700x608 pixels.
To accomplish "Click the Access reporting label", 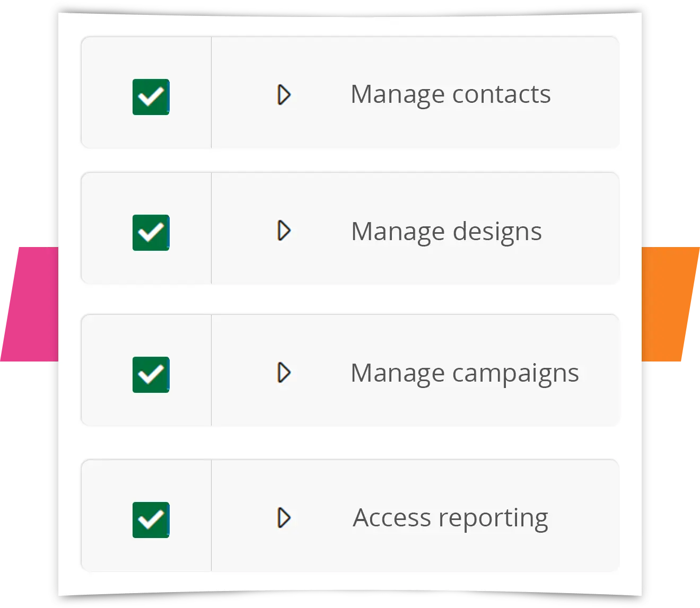I will point(450,517).
